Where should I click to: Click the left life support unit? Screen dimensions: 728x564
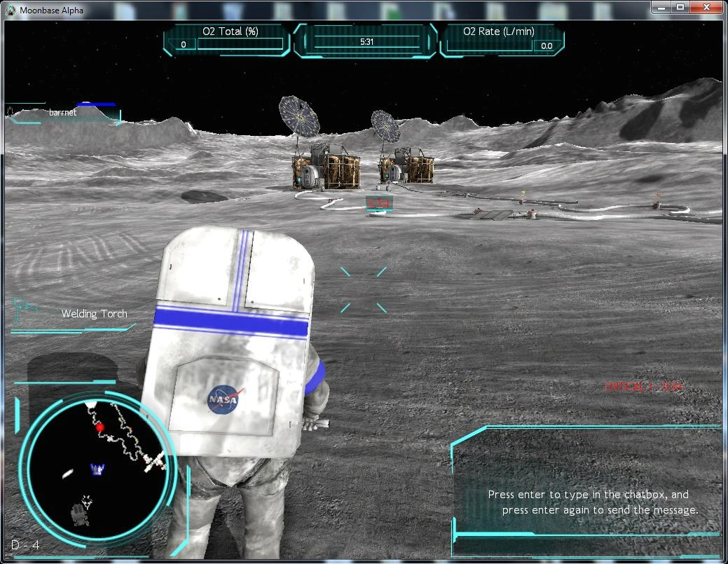pyautogui.click(x=327, y=166)
